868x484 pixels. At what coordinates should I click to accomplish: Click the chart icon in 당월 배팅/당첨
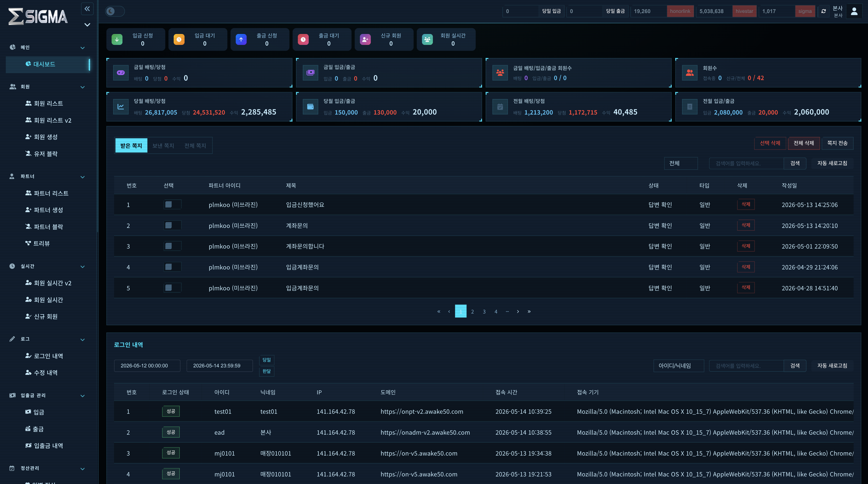[x=121, y=107]
